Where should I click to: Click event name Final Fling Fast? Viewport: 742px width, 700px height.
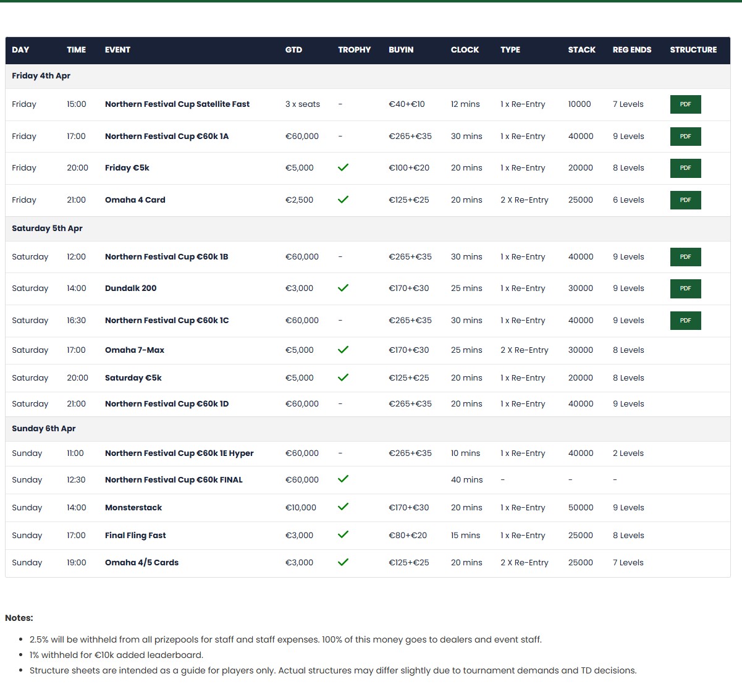(135, 536)
